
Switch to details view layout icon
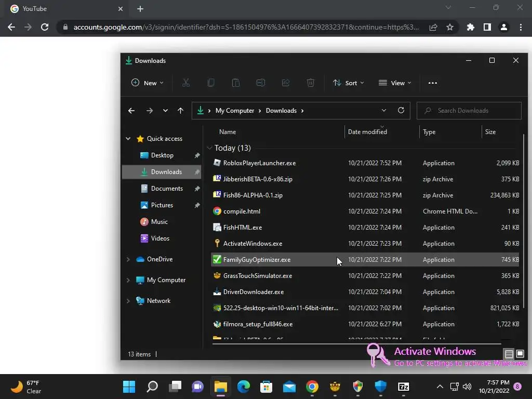(509, 354)
